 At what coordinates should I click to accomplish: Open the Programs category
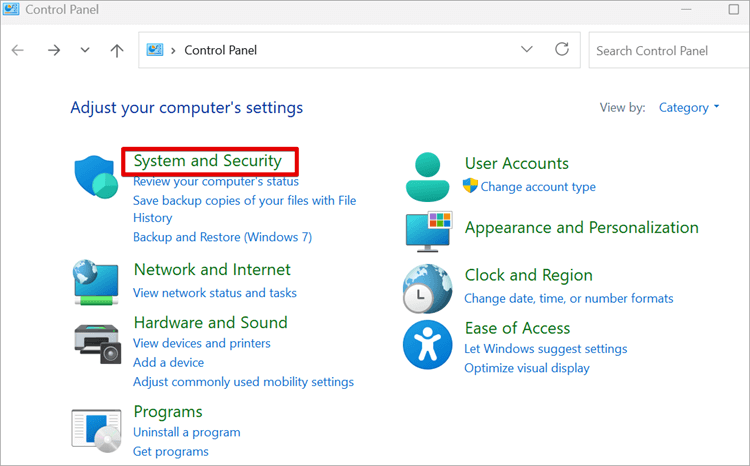click(x=168, y=412)
